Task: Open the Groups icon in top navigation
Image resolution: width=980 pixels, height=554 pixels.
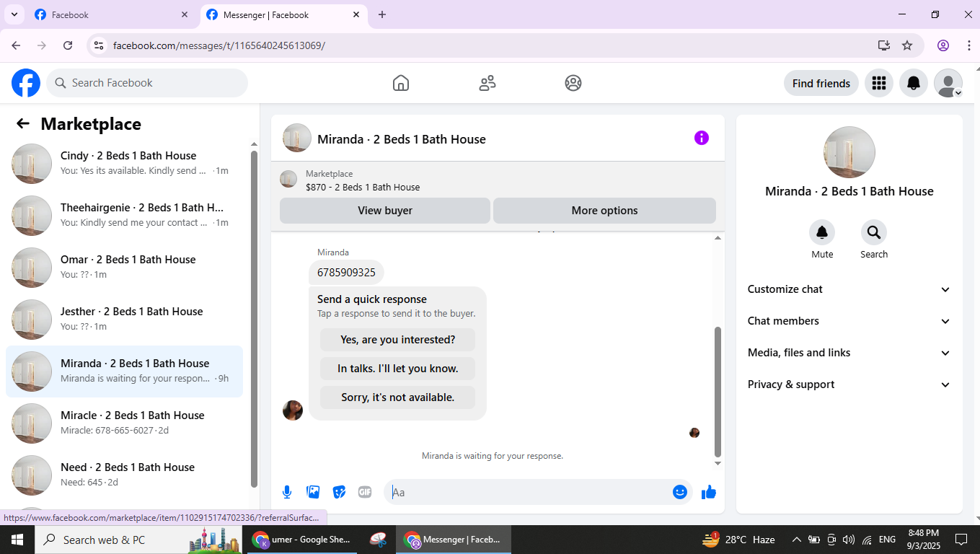Action: coord(573,83)
